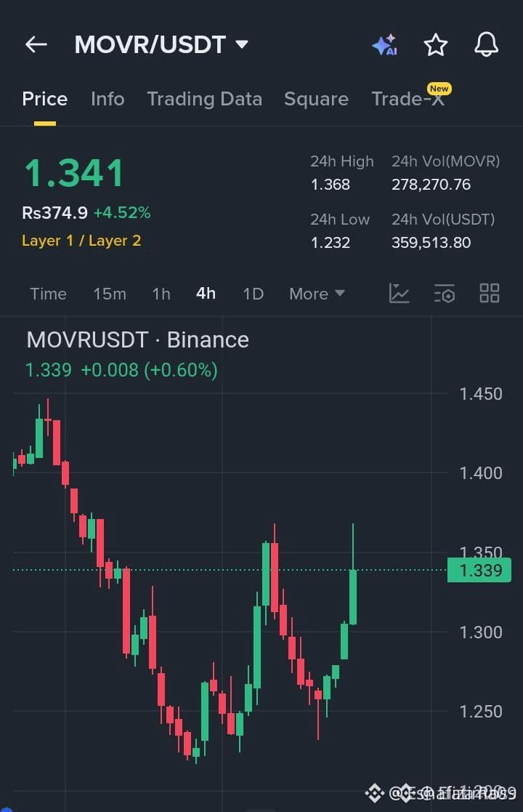This screenshot has width=523, height=812.
Task: Switch to the Info tab
Action: coord(108,99)
